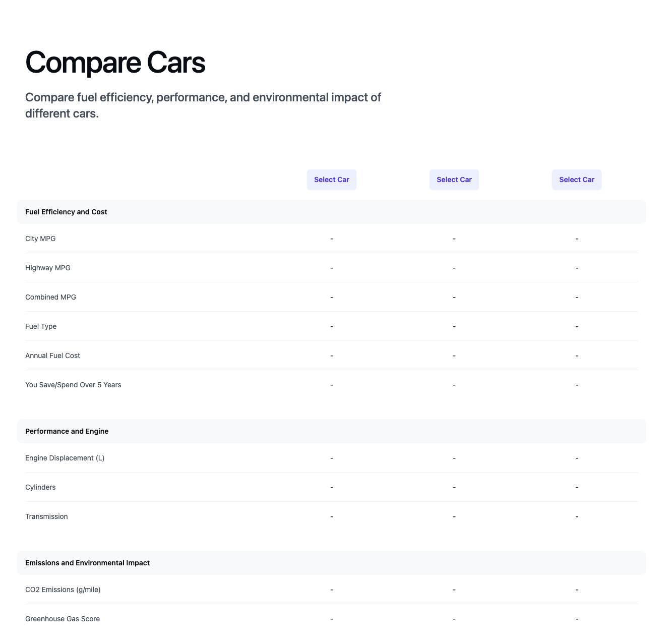Click the Fuel Efficiency and Cost section header
Screen dimensions: 668x644
coord(66,212)
